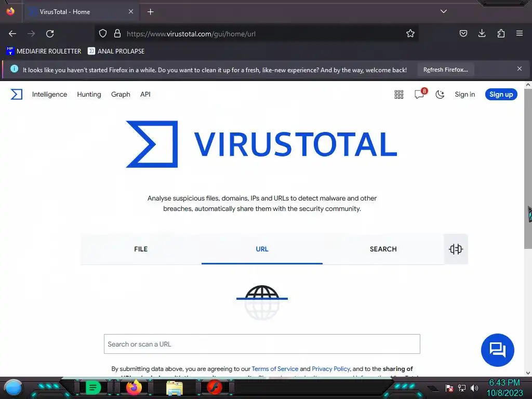Click the scrollbar down arrow
The width and height of the screenshot is (532, 399).
528,373
